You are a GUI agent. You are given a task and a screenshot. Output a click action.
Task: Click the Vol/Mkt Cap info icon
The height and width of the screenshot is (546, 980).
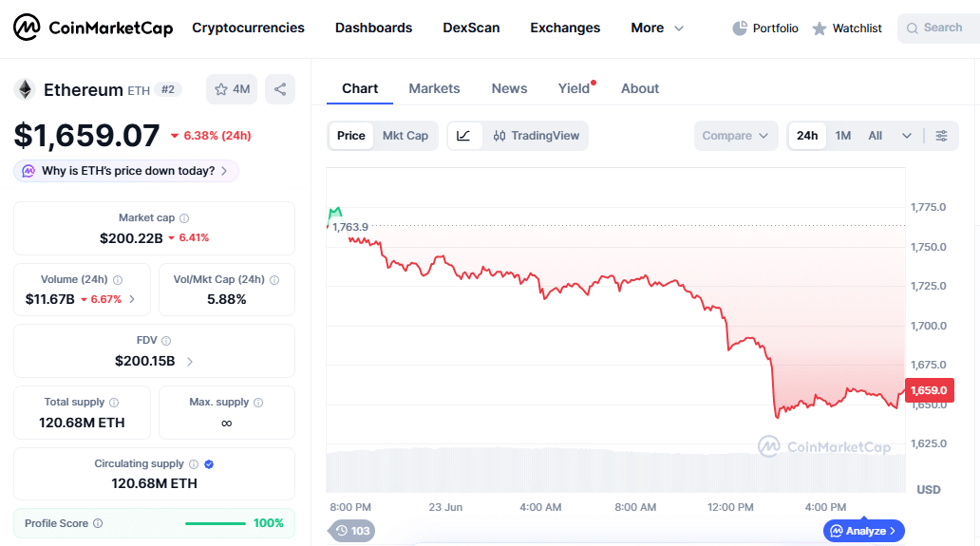tap(274, 280)
